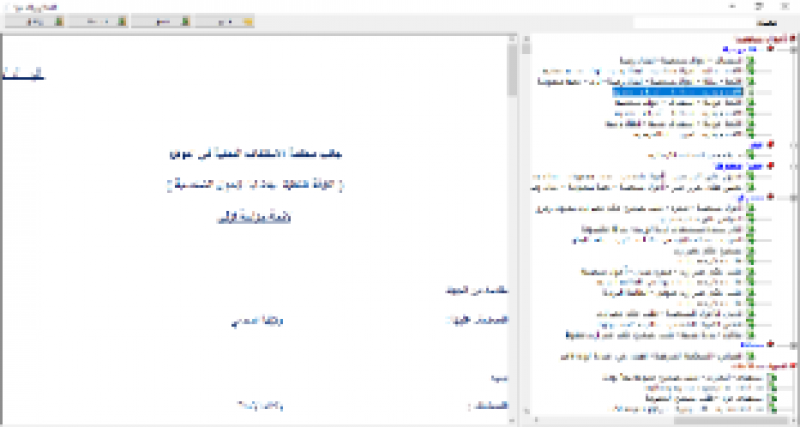Select the blue highlighted row in the tree

click(678, 92)
